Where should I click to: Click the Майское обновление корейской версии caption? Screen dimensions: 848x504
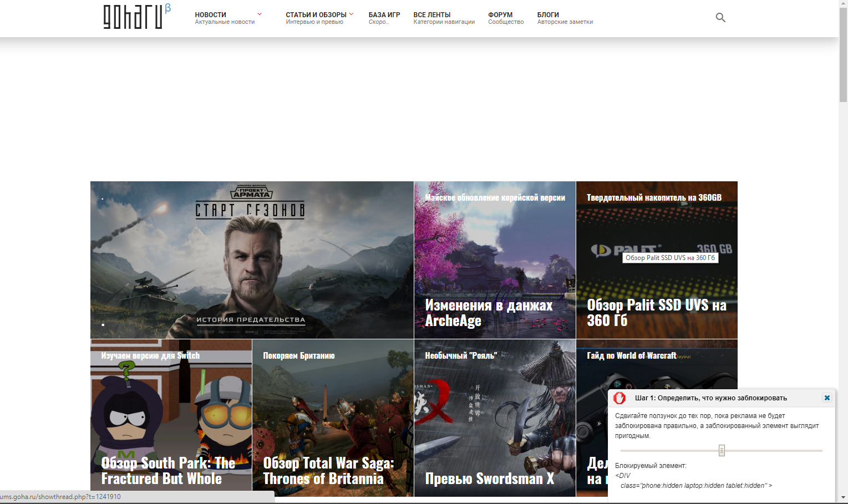(x=495, y=197)
